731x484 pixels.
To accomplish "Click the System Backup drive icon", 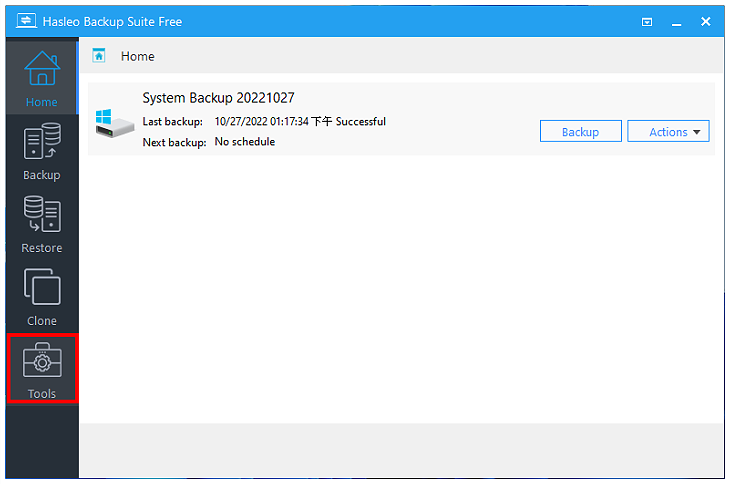I will pos(114,123).
